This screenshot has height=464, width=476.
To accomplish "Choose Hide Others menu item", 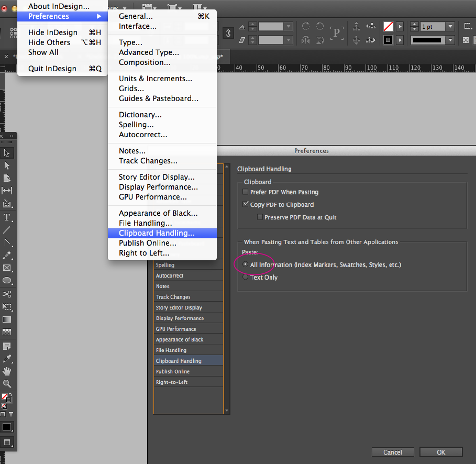I will coord(62,42).
